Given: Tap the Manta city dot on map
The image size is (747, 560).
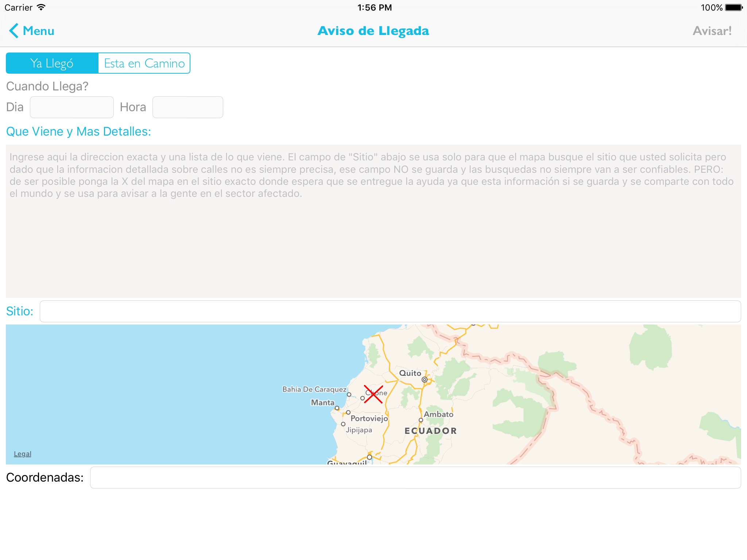Looking at the screenshot, I should 337,408.
